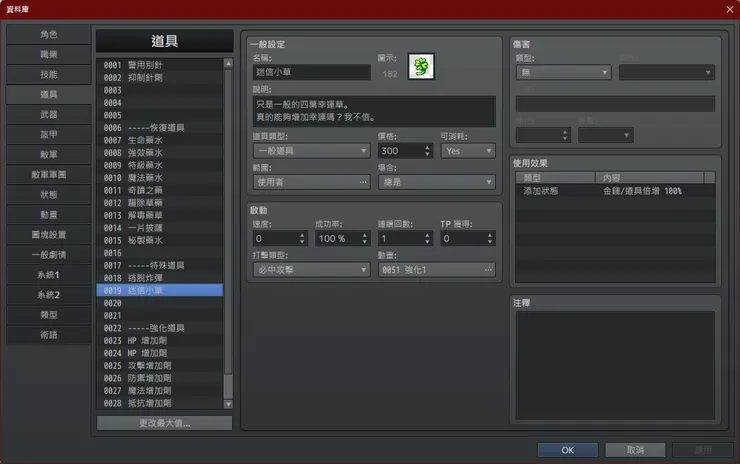Click the TP 獲得 stepper arrows
The image size is (740, 464).
490,239
